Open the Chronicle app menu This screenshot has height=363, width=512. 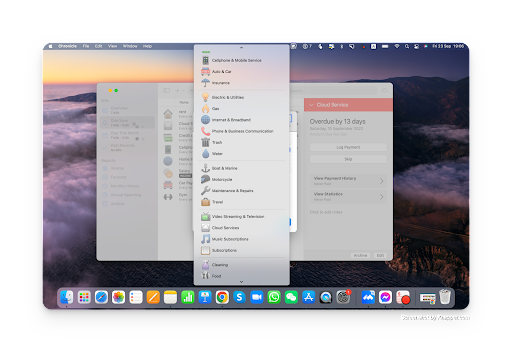[x=68, y=46]
